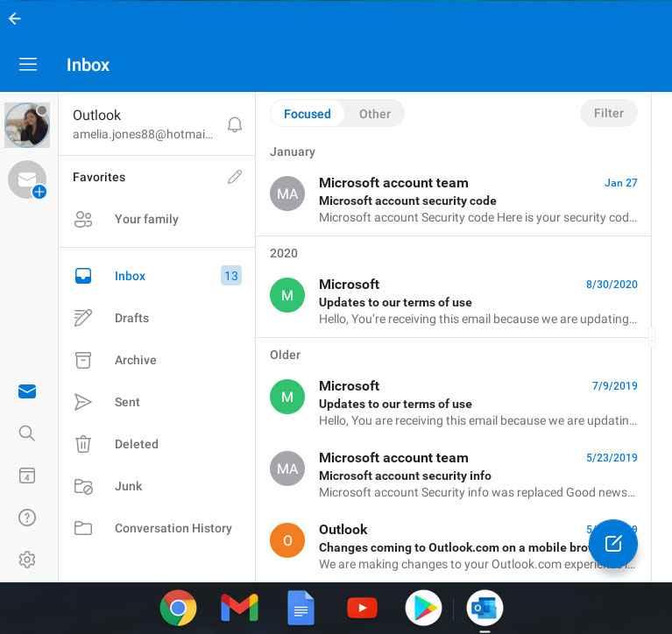Image resolution: width=672 pixels, height=634 pixels.
Task: Open the Filter button
Action: pyautogui.click(x=609, y=113)
